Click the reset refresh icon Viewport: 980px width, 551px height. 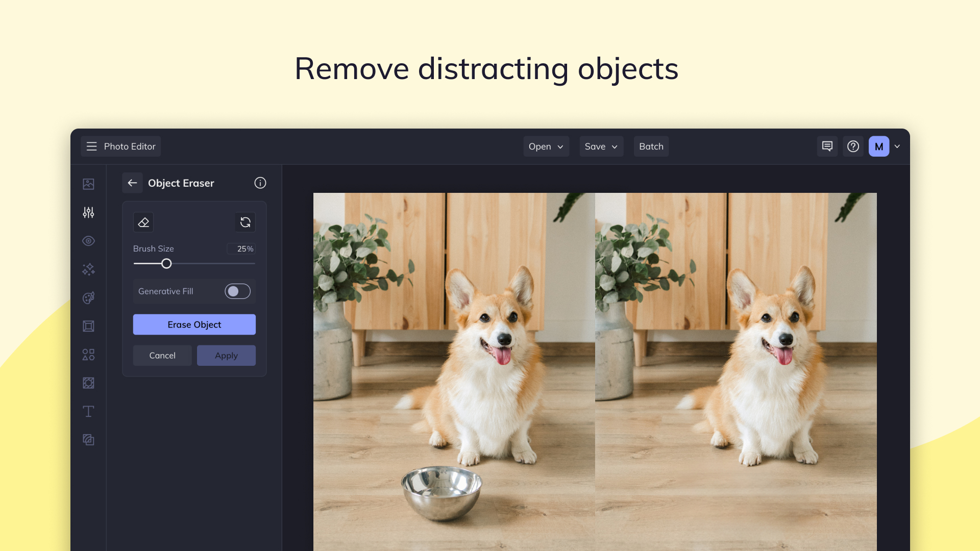tap(245, 222)
